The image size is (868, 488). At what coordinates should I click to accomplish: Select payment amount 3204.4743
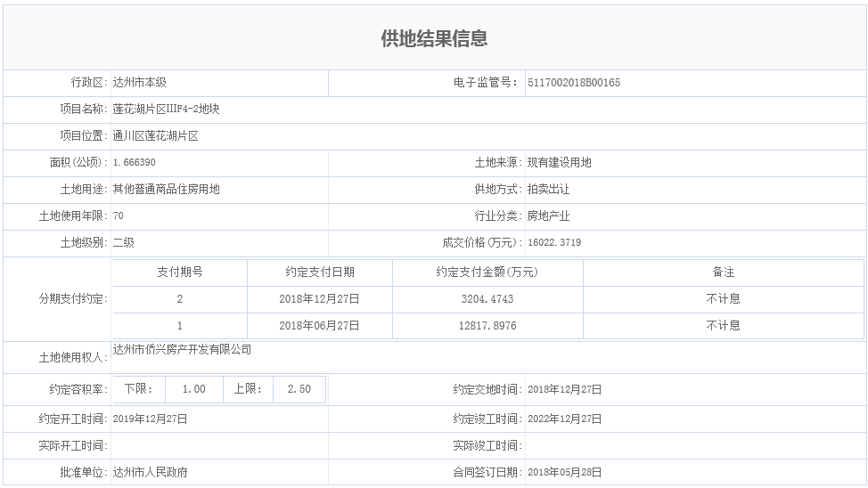click(x=487, y=299)
